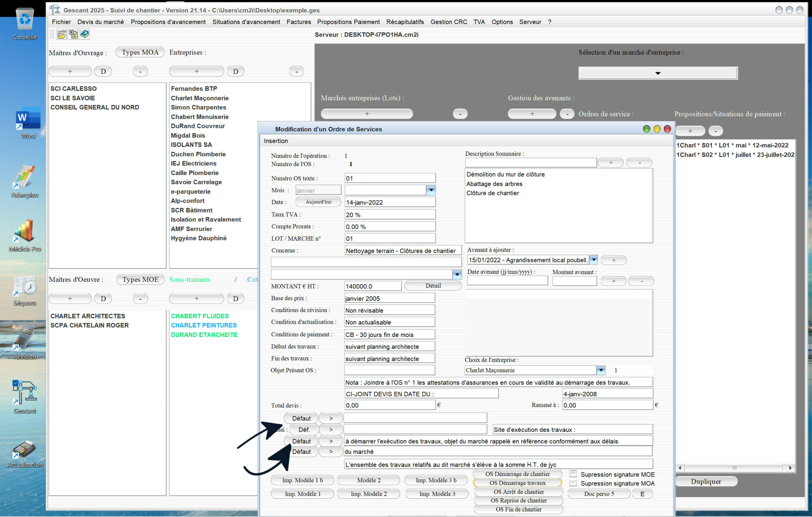Open the help book toolbar icon
Screen dimensions: 812x517
point(84,34)
